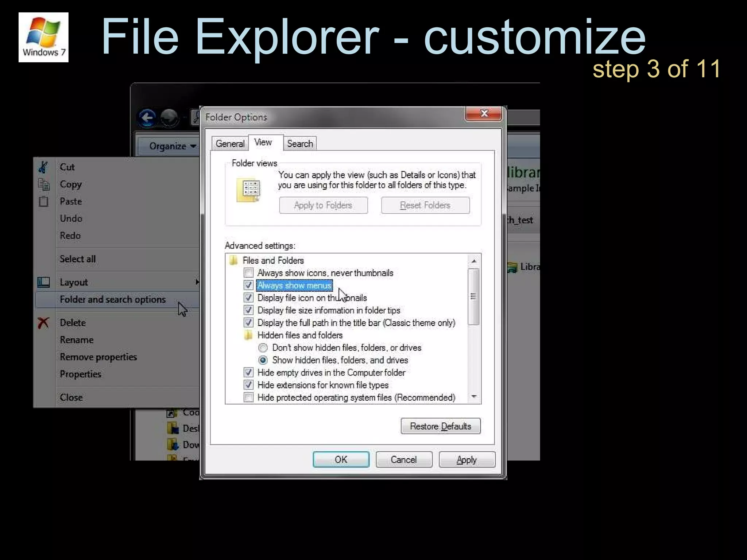Uncheck Hide empty drives in Computer folder
The image size is (747, 560).
248,373
